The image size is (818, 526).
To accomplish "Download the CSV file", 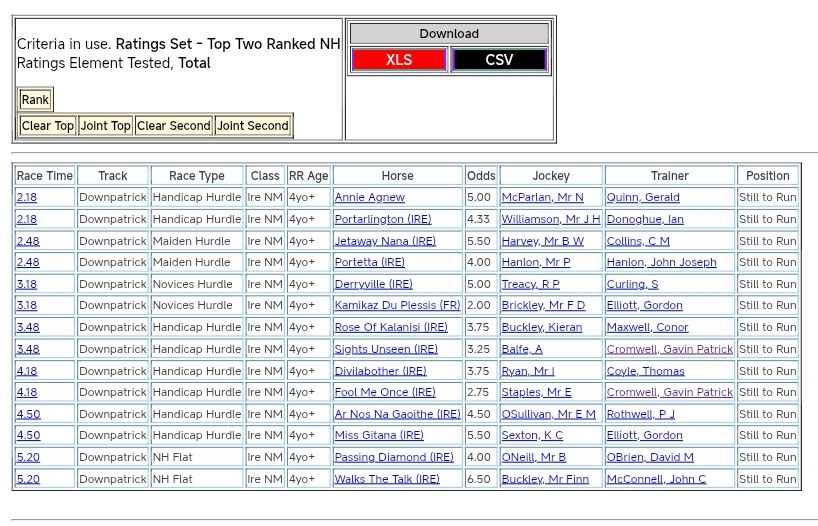I will (499, 60).
